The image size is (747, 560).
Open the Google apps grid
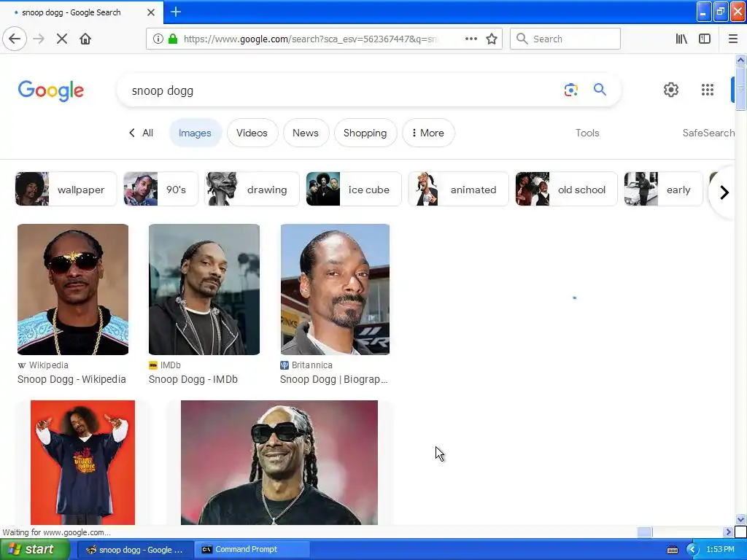(x=708, y=90)
